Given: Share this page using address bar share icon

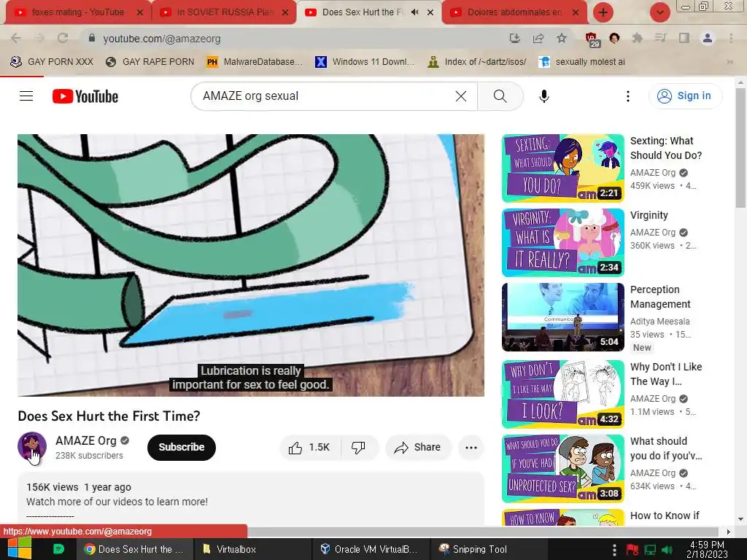Looking at the screenshot, I should tap(538, 39).
